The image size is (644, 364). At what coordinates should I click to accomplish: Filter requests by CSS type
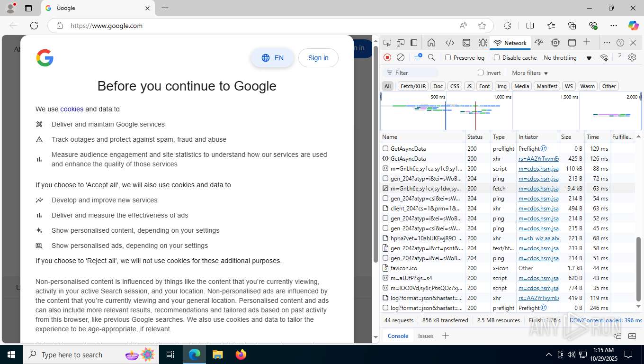click(455, 86)
